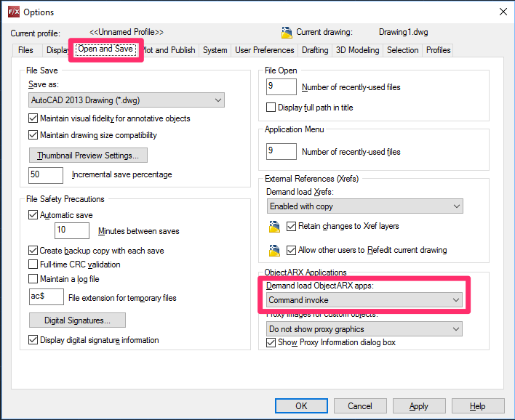Image resolution: width=515 pixels, height=420 pixels.
Task: Confirm with the OK button
Action: pos(301,406)
